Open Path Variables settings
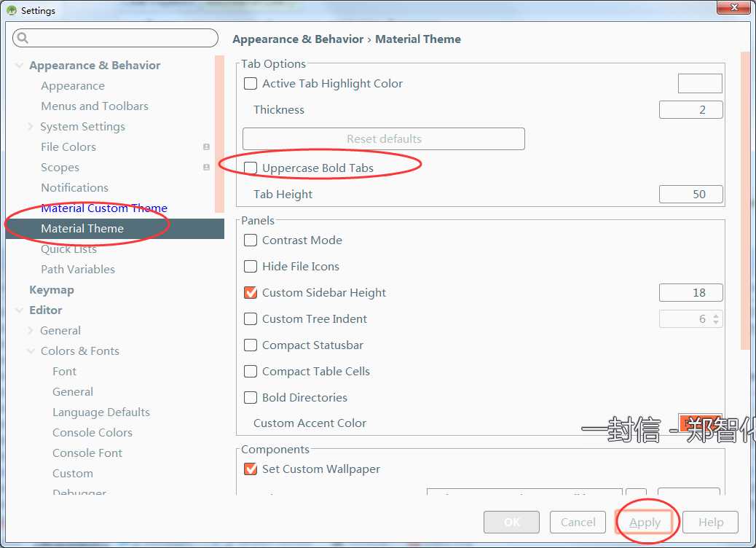This screenshot has width=756, height=548. [x=78, y=269]
